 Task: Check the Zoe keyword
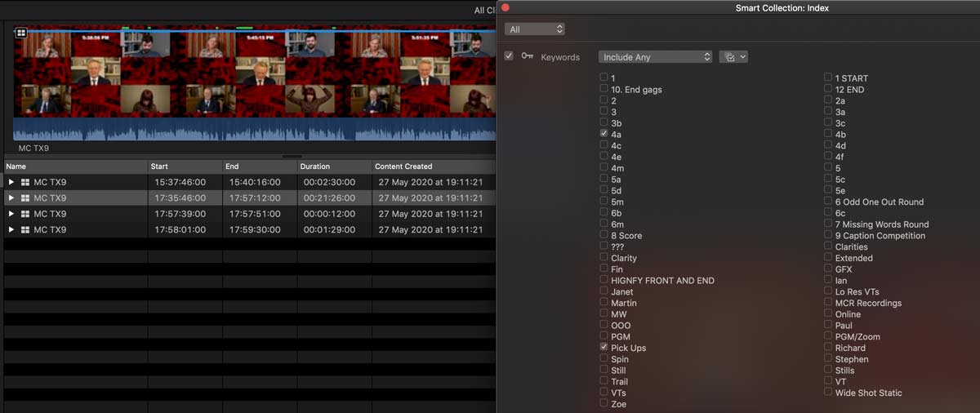point(604,403)
